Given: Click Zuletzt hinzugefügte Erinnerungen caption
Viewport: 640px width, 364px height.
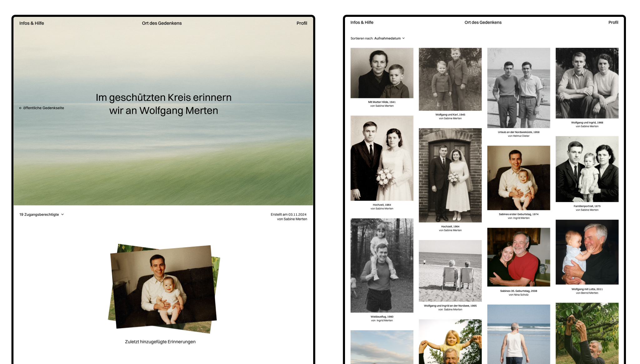Looking at the screenshot, I should (x=160, y=342).
